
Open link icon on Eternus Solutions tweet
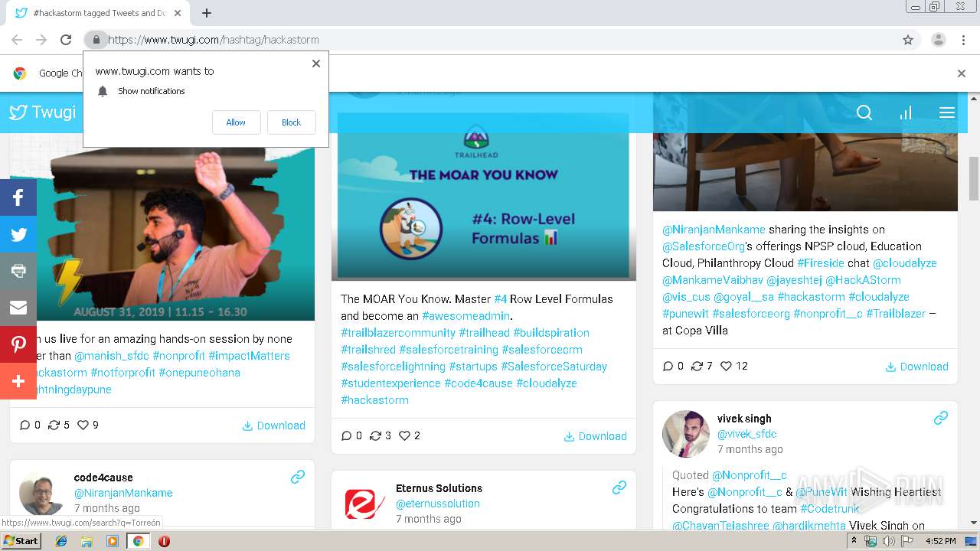tap(619, 487)
